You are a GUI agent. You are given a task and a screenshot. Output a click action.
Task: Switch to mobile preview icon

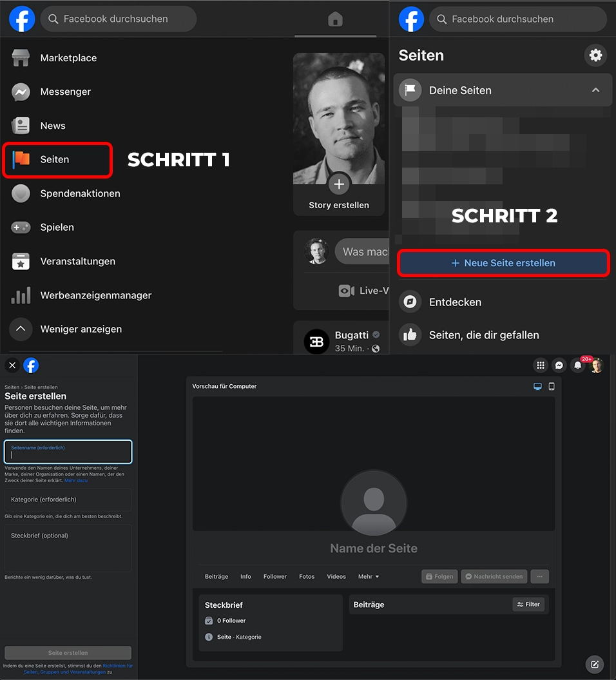coord(552,386)
